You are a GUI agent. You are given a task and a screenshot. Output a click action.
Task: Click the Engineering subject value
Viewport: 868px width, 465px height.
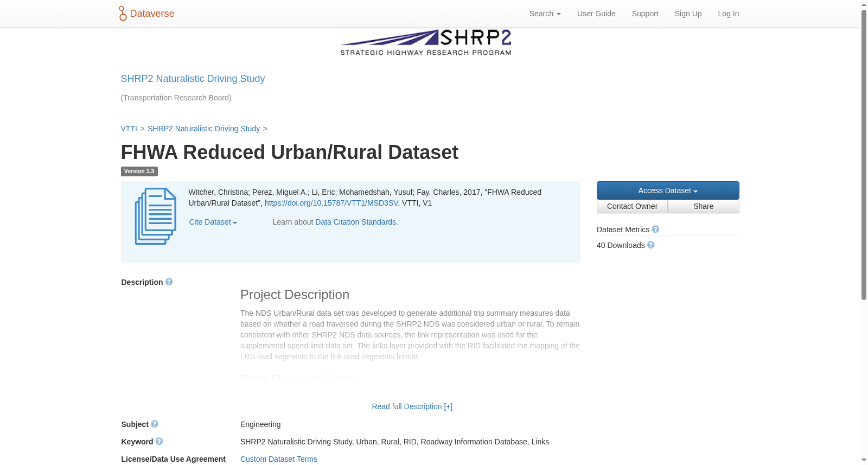(x=260, y=424)
